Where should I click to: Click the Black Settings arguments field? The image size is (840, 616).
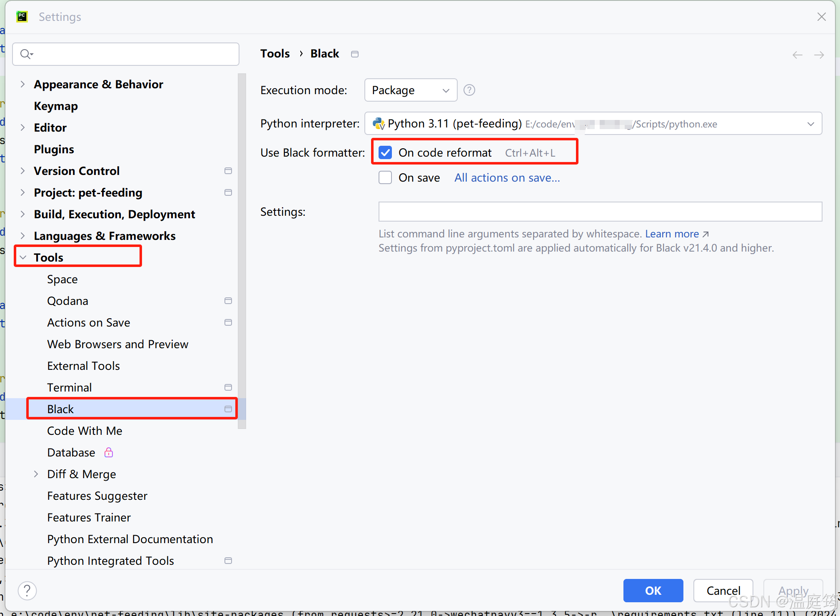pos(600,212)
